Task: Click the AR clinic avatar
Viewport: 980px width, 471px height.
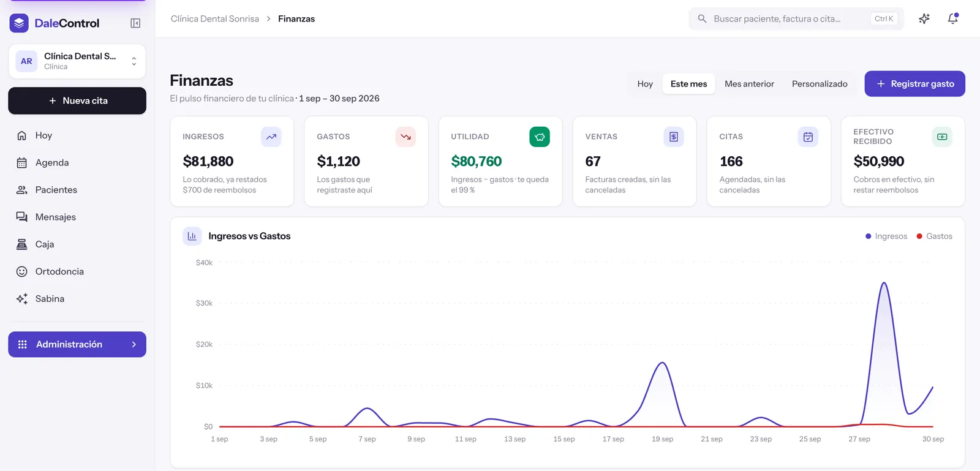Action: pyautogui.click(x=26, y=61)
